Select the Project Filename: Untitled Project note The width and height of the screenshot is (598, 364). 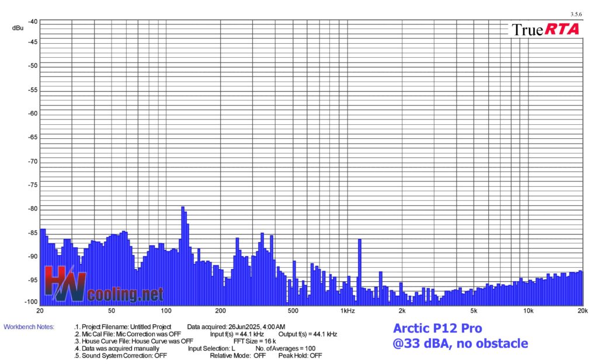coord(123,327)
